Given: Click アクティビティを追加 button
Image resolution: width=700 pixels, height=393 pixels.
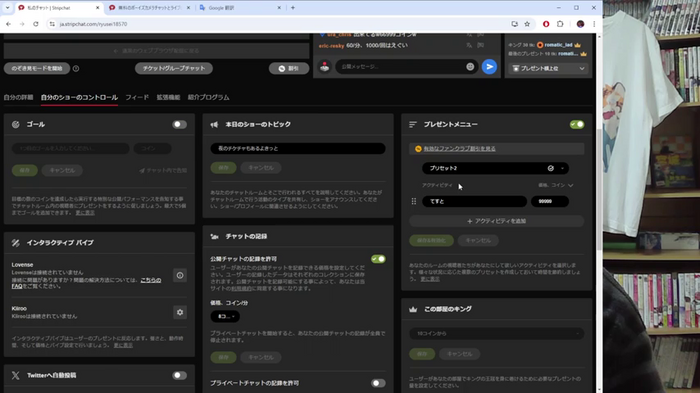Looking at the screenshot, I should (x=496, y=221).
